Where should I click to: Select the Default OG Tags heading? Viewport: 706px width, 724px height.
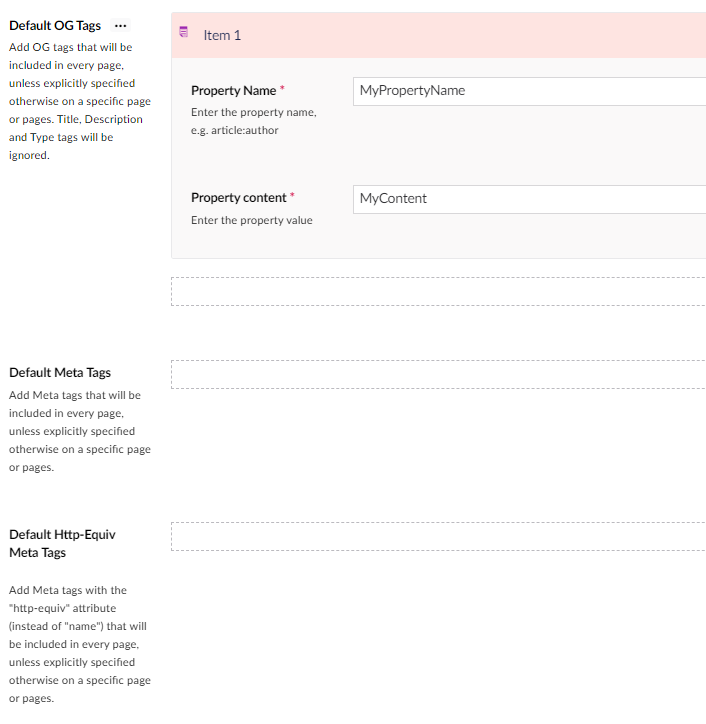coord(55,26)
